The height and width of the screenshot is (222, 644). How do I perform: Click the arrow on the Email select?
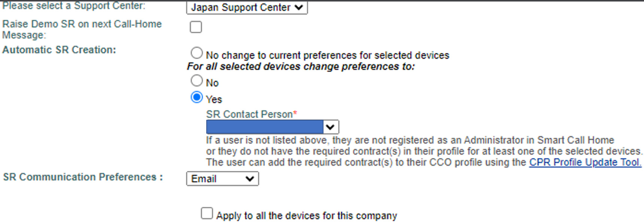pyautogui.click(x=250, y=179)
